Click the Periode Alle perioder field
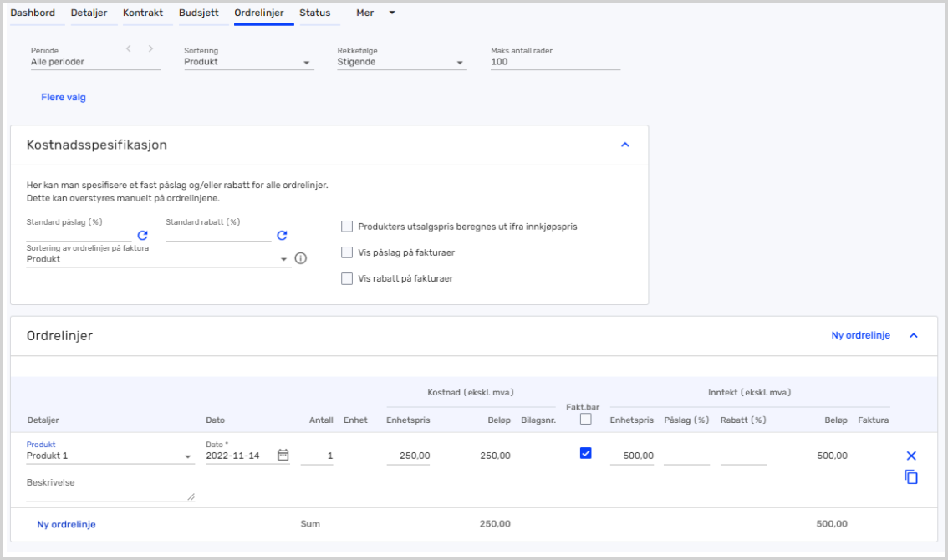 point(95,62)
